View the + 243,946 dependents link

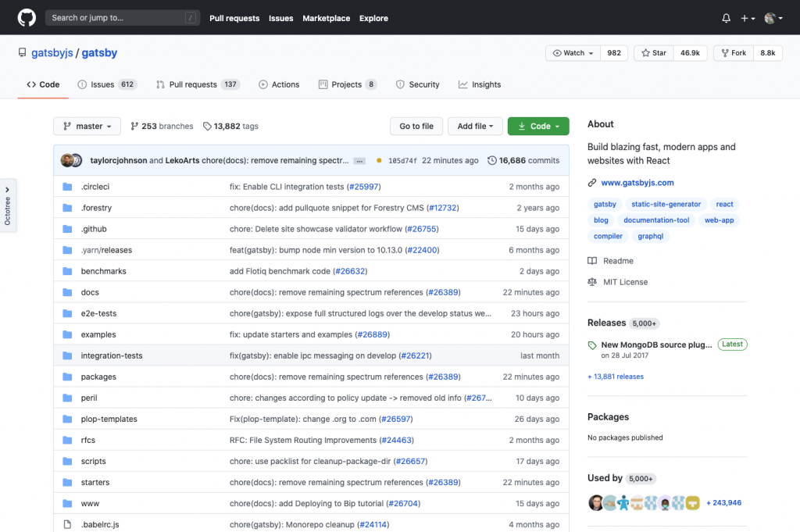723,503
